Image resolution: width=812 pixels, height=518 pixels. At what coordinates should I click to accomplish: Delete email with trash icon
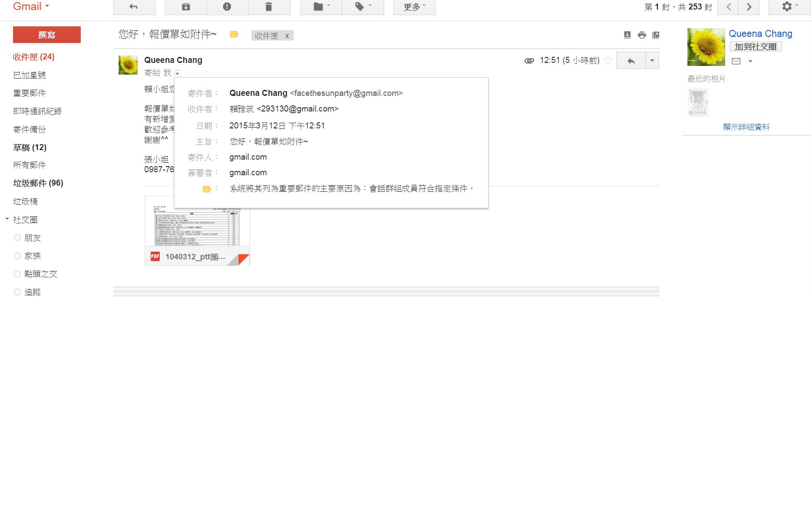coord(269,7)
